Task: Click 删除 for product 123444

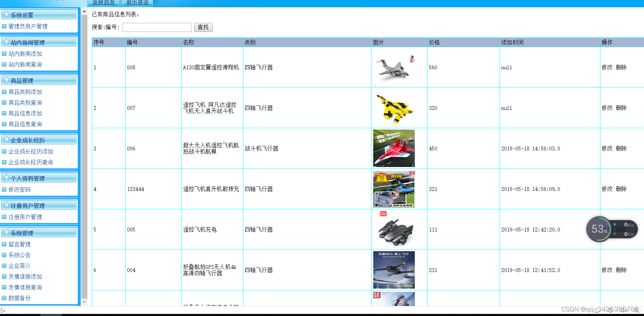Action: coord(621,189)
